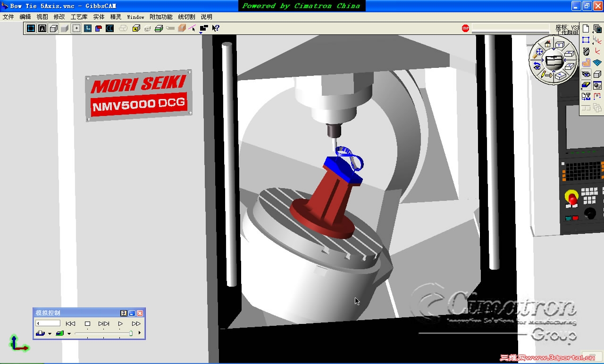604x364 pixels.
Task: Select the top view box on view wheel
Action: pos(560,45)
